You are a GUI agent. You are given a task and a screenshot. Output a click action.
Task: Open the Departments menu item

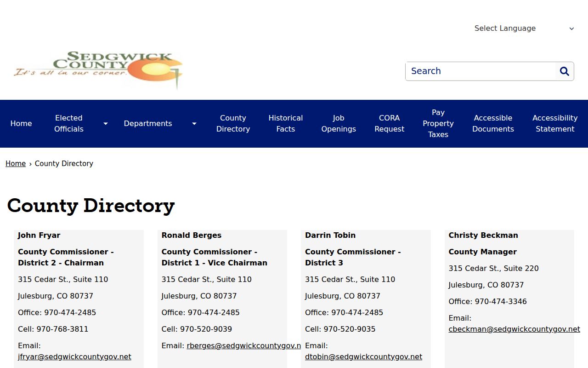[148, 124]
